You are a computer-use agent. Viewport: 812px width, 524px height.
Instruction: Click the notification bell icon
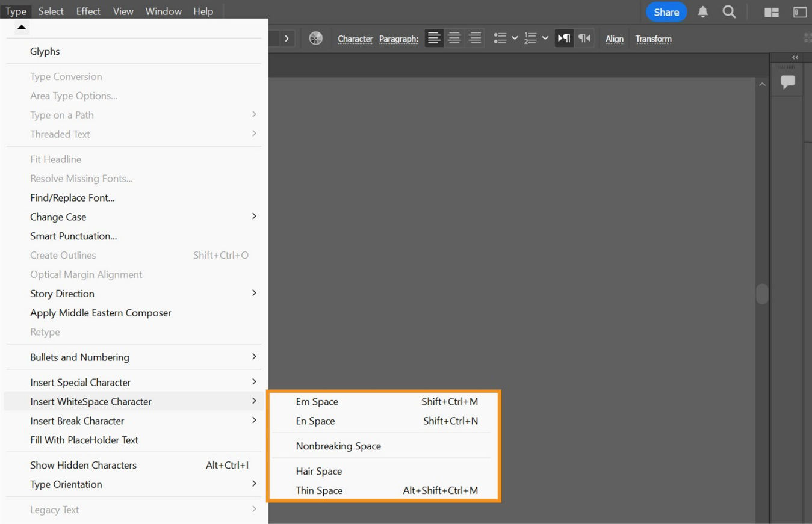coord(702,11)
